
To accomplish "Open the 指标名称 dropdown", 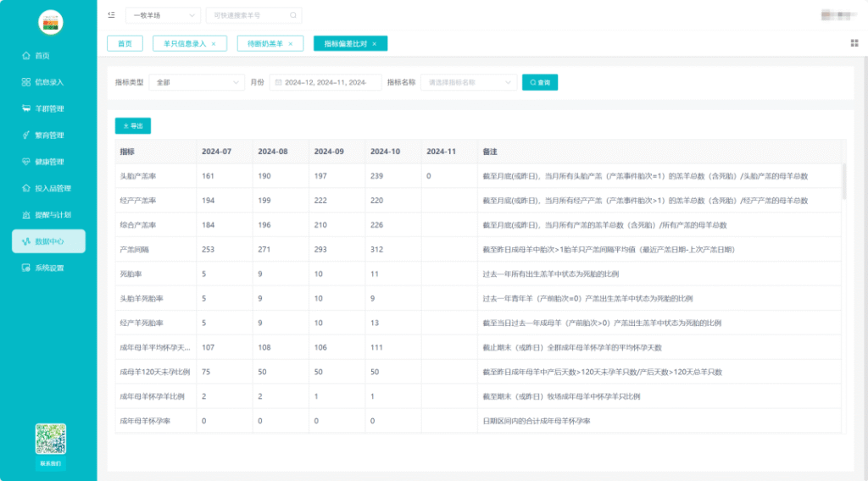I will [x=468, y=82].
